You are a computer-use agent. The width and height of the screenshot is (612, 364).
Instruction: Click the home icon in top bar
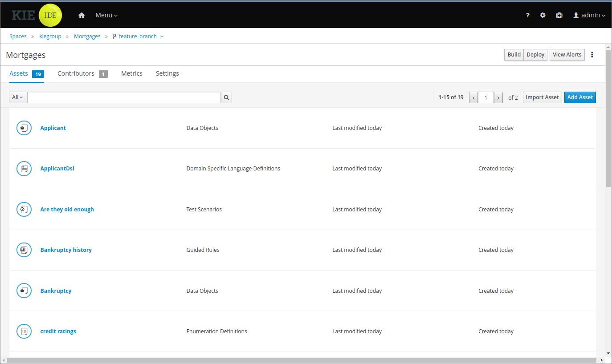pyautogui.click(x=82, y=15)
